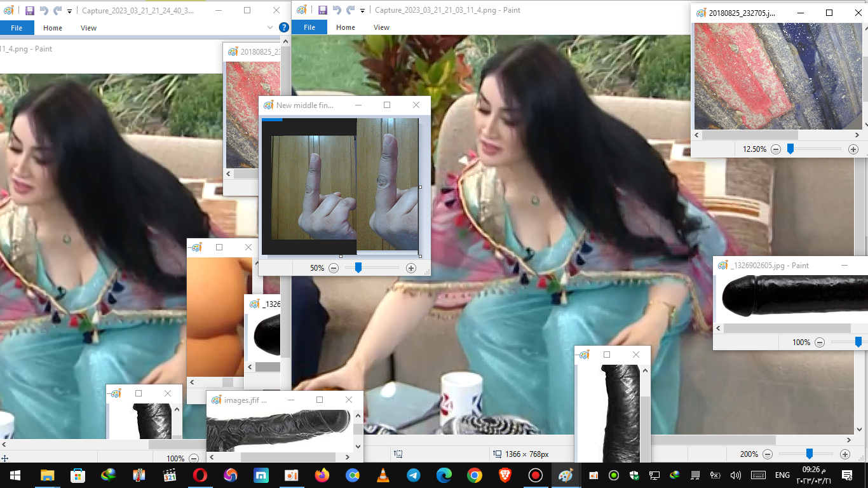868x488 pixels.
Task: Open File menu in Capture_2023_03_21_21_03_11_4.png window
Action: pos(309,27)
